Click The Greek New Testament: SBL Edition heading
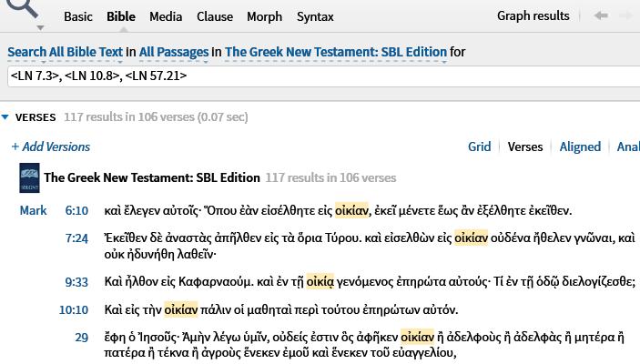 (x=152, y=178)
